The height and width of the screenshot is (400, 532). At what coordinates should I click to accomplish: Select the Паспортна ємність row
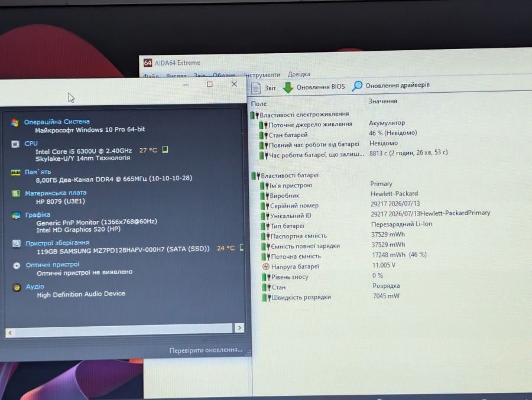(294, 236)
